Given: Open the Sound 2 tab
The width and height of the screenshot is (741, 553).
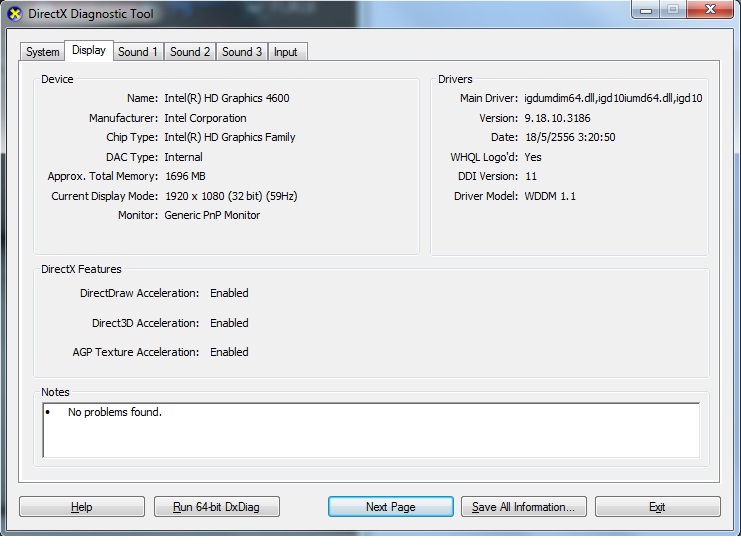Looking at the screenshot, I should 190,52.
